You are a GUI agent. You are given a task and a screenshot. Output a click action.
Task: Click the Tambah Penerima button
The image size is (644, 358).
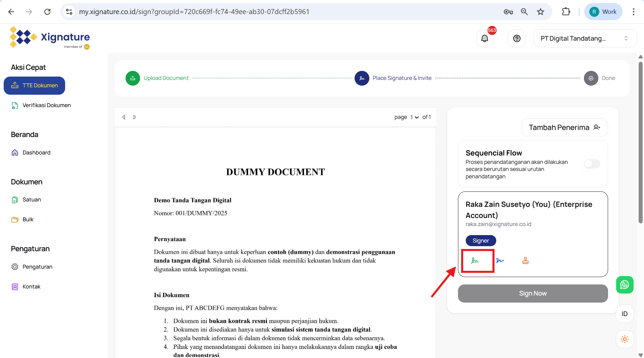pyautogui.click(x=564, y=128)
